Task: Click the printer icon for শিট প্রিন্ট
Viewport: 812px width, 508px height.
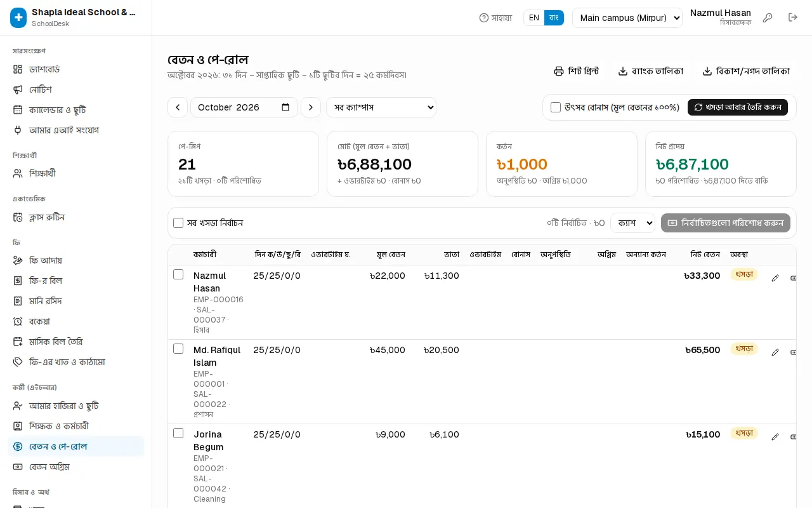Action: click(x=559, y=71)
